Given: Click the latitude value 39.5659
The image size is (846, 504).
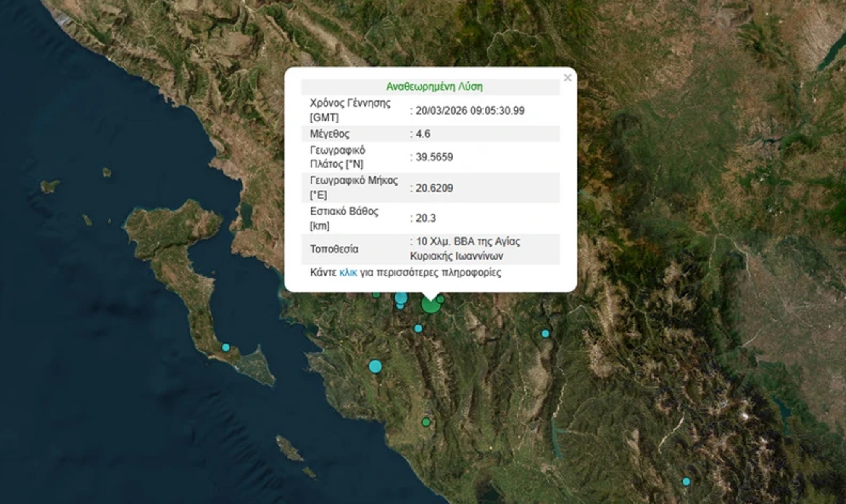Looking at the screenshot, I should [x=434, y=157].
